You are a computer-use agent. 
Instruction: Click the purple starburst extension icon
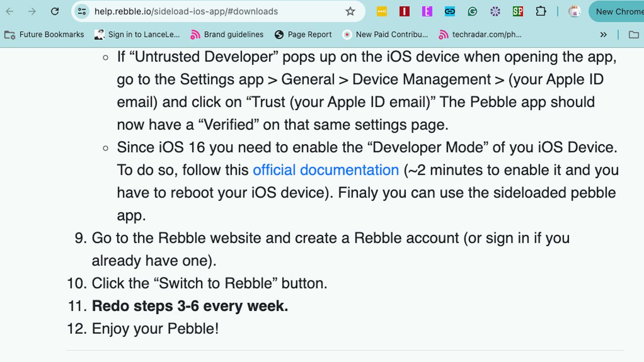tap(495, 11)
